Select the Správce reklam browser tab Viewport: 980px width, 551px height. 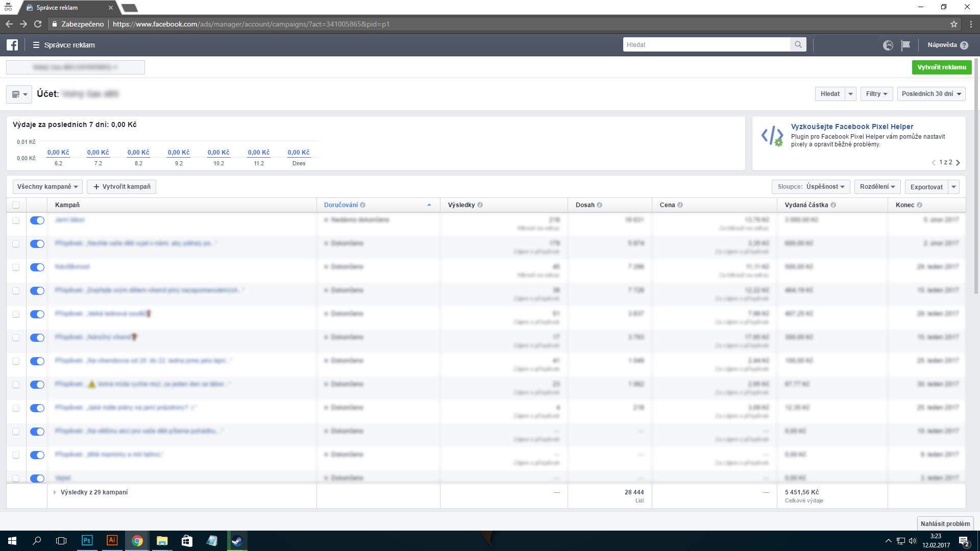click(x=69, y=8)
